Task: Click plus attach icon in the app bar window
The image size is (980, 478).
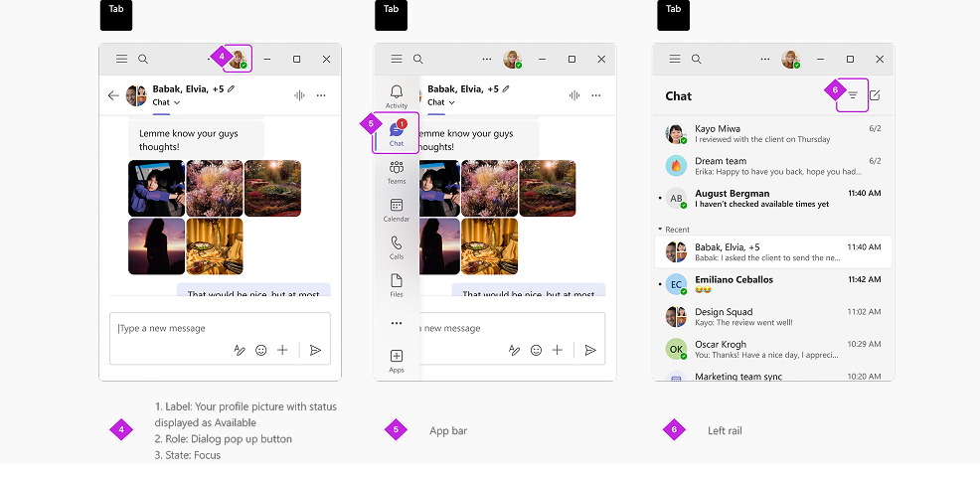Action: pos(558,350)
